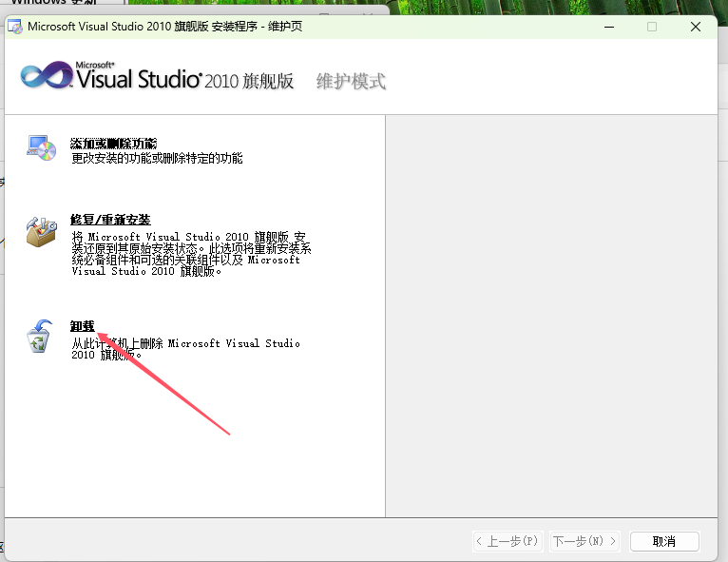Click the Uninstall recycle bin icon
The image size is (728, 562).
[x=39, y=336]
